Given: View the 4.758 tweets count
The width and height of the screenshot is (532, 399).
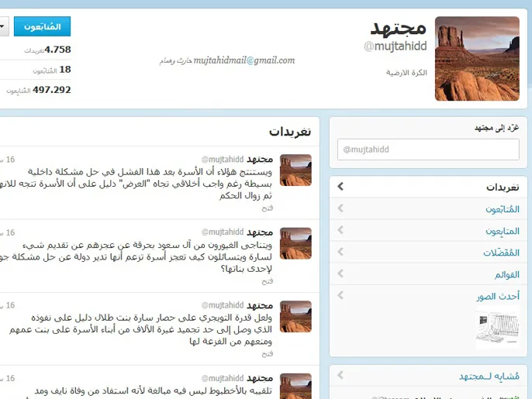Looking at the screenshot, I should [x=47, y=50].
